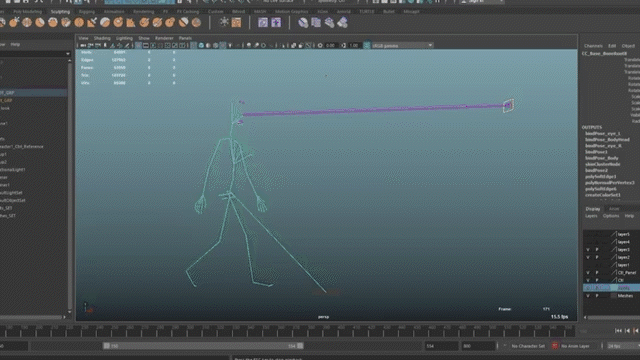Switch to the FX Caching shelf tab
640x360 pixels.
188,11
